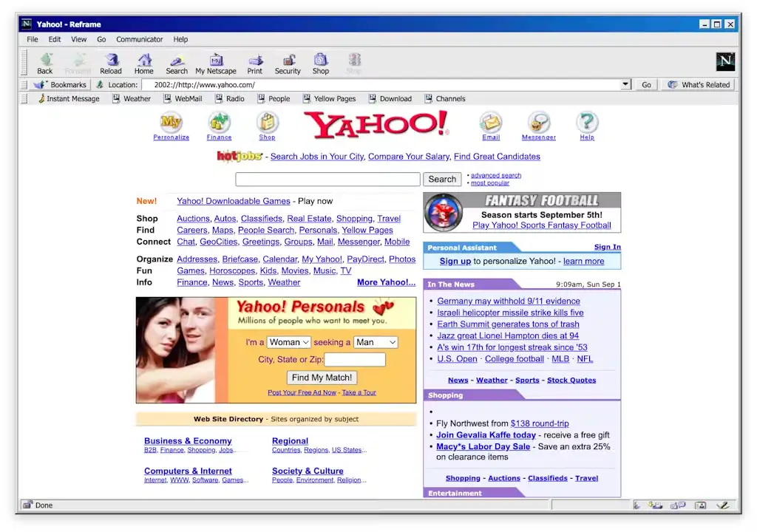757x532 pixels.
Task: Click the City, State or Zip field
Action: click(x=355, y=359)
